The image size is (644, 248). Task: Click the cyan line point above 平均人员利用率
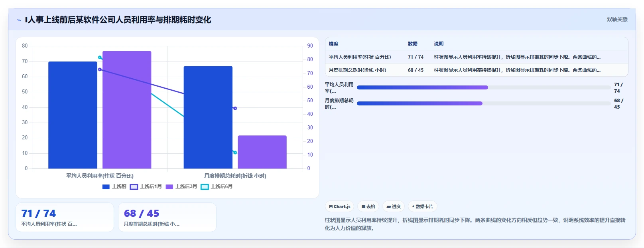point(100,58)
